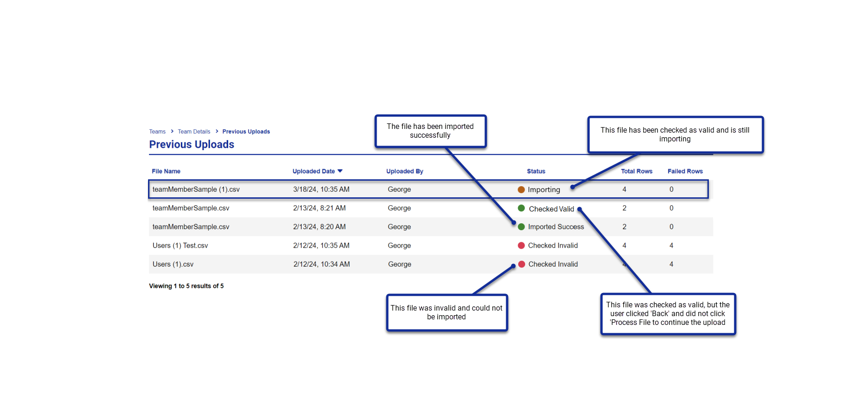This screenshot has width=868, height=403.
Task: Click the date 2/12/24, 10:35 AM
Action: (x=321, y=245)
